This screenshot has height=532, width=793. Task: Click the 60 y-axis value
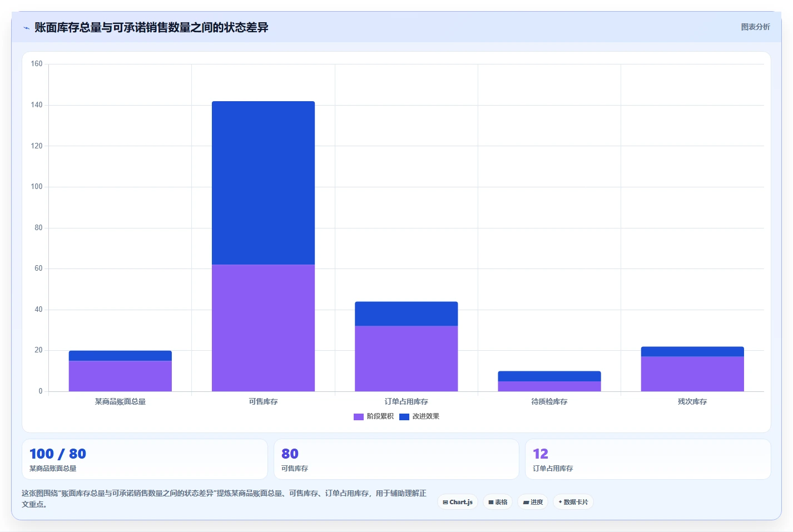click(38, 269)
